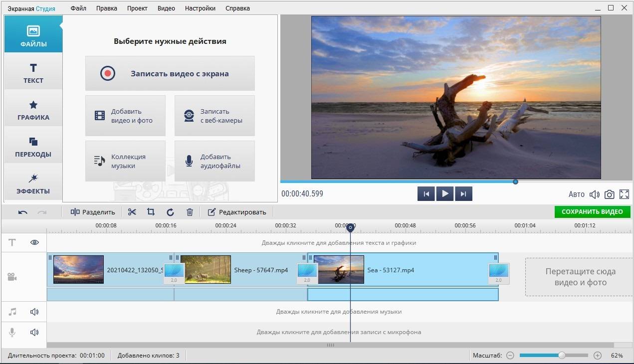
Task: Click the scissors cut icon in toolbar
Action: click(x=132, y=212)
